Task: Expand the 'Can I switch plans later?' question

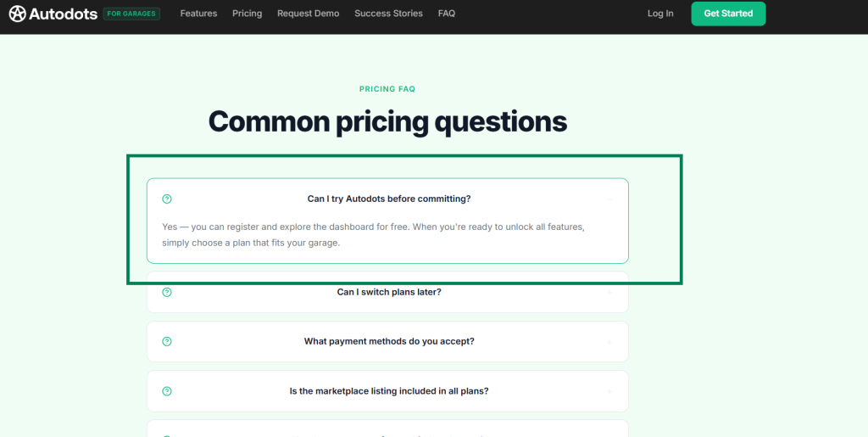Action: pos(388,292)
